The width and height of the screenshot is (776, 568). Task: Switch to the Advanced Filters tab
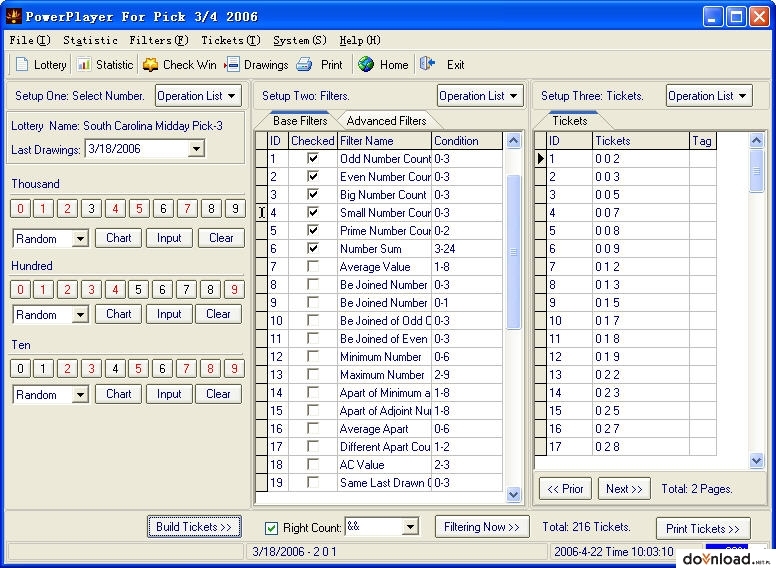(x=386, y=121)
